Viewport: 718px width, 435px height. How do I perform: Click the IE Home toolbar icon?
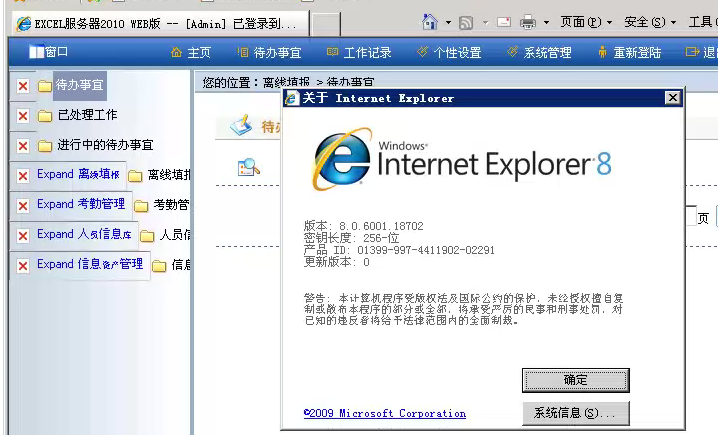coord(430,22)
